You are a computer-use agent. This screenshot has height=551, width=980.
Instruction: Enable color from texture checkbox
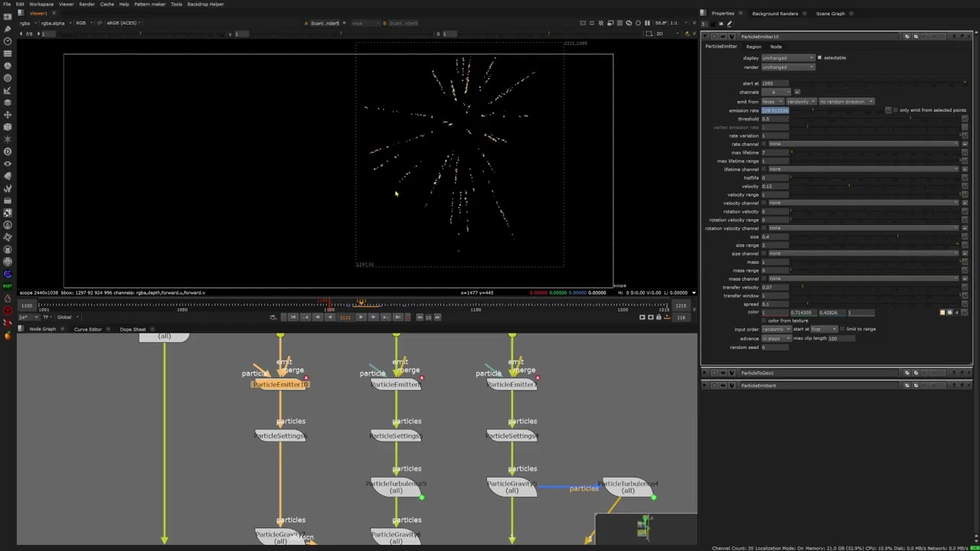point(765,321)
